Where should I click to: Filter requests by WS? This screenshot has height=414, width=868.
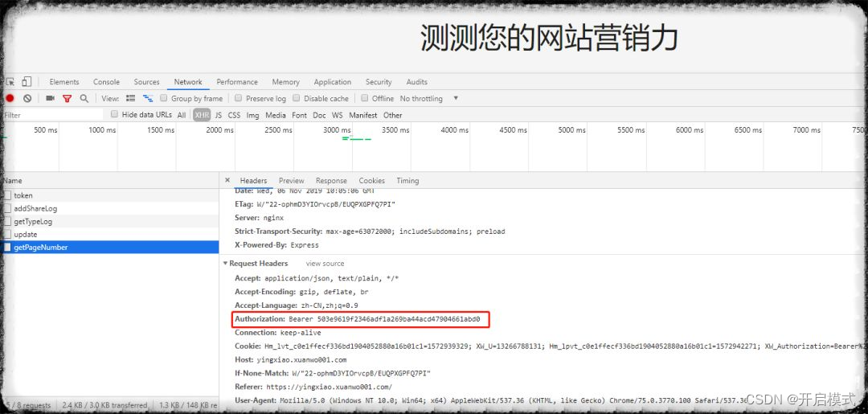pos(337,115)
